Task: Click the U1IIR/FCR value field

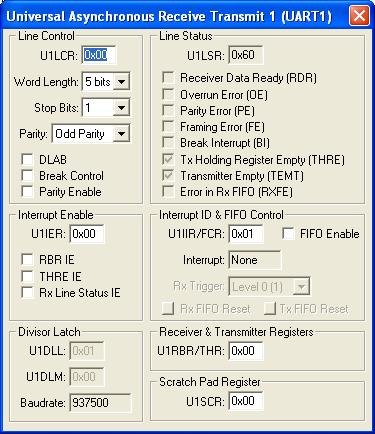Action: pos(246,234)
